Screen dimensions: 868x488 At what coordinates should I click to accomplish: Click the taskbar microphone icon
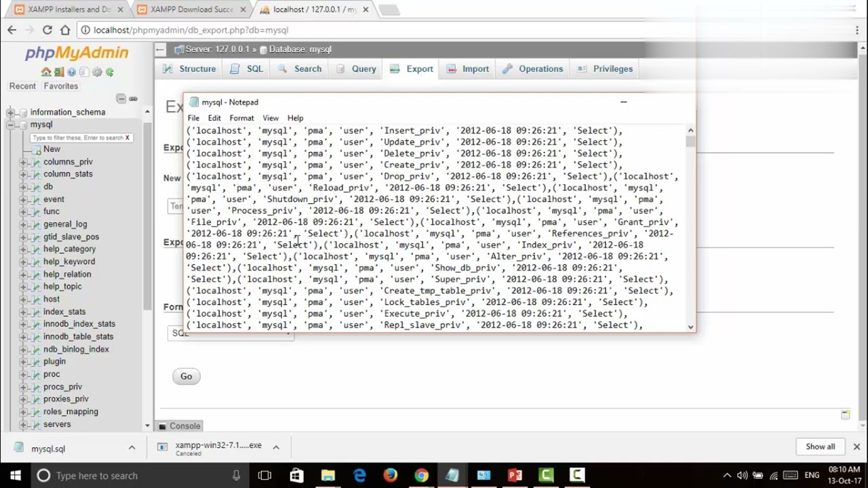[236, 476]
